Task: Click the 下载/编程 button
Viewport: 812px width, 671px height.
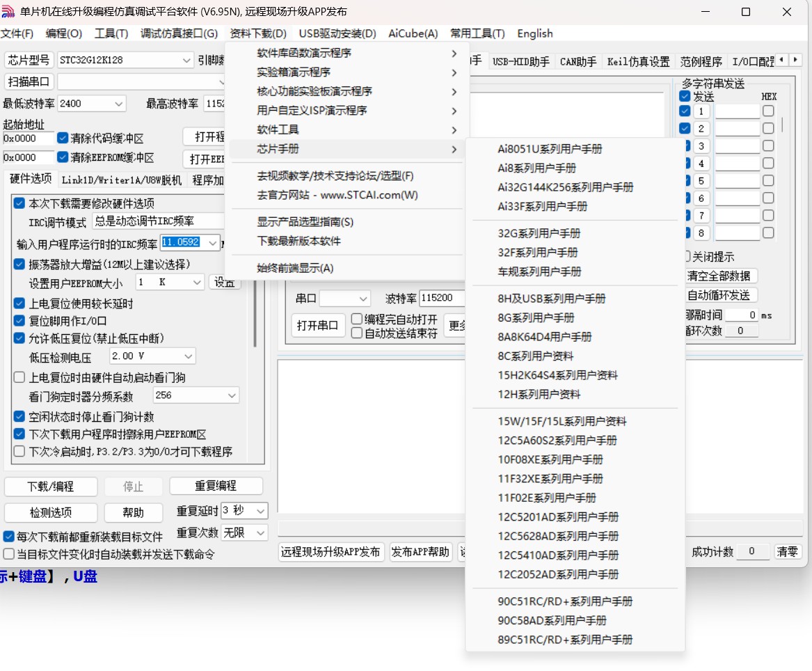Action: coord(51,487)
